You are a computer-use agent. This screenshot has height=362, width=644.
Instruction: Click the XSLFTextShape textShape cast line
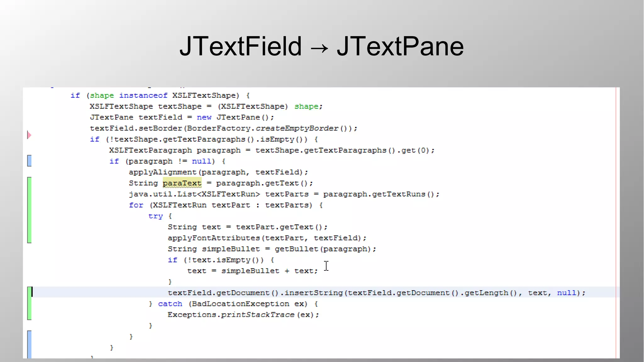[x=206, y=106]
